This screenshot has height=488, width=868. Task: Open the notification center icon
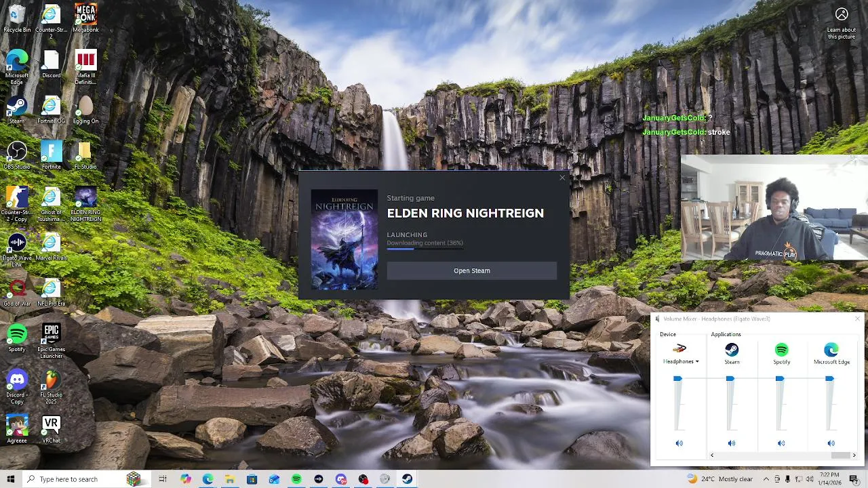[854, 479]
